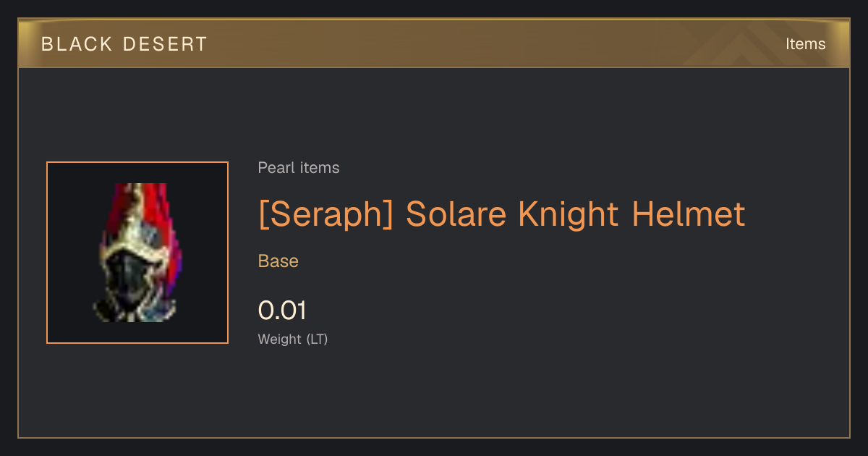
Task: Click the BLACK DESERT logo text
Action: click(124, 44)
